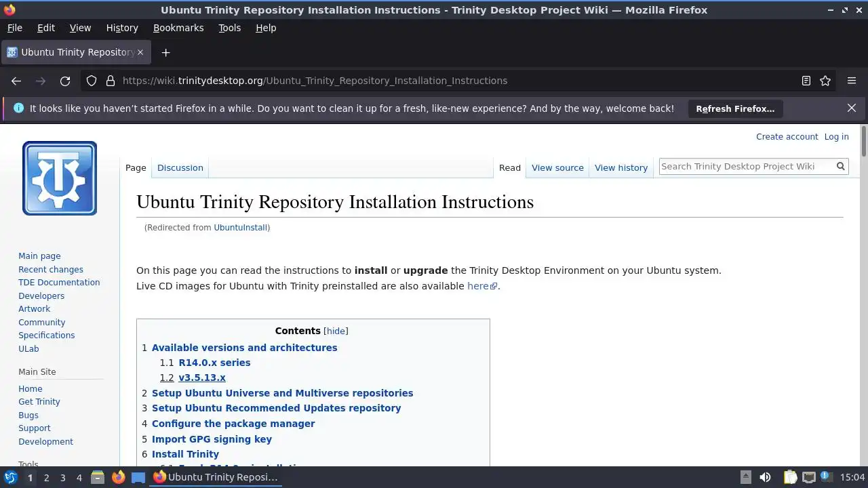Open update notifier tray icon

[x=827, y=477]
